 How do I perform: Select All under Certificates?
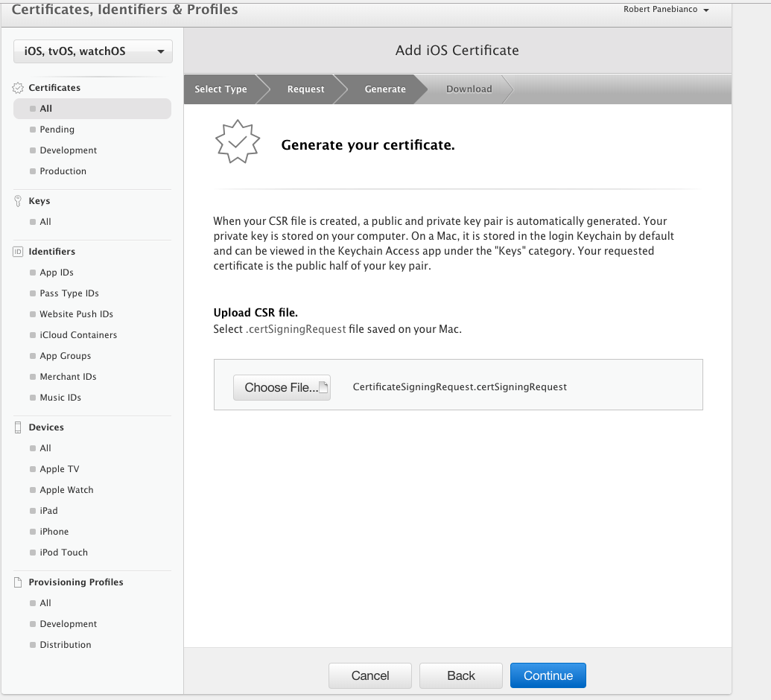[x=92, y=109]
